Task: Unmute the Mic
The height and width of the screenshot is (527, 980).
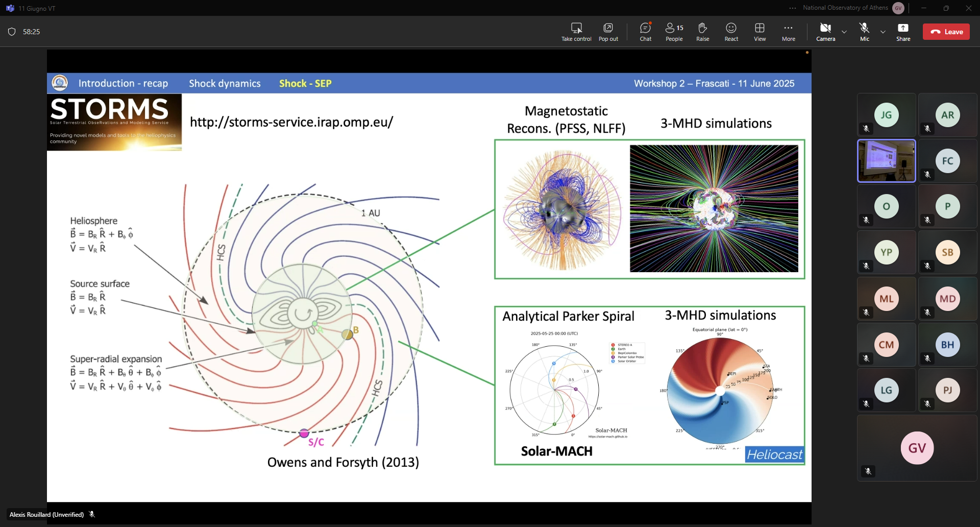Action: [865, 32]
